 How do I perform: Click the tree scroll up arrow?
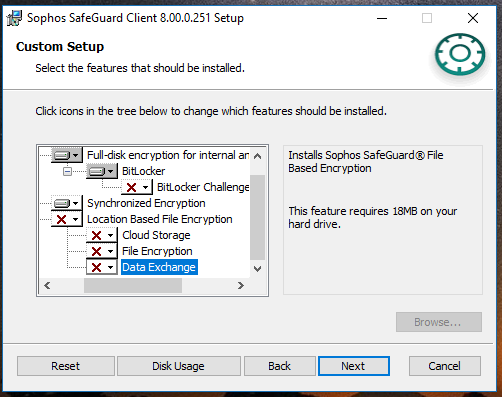pos(257,156)
